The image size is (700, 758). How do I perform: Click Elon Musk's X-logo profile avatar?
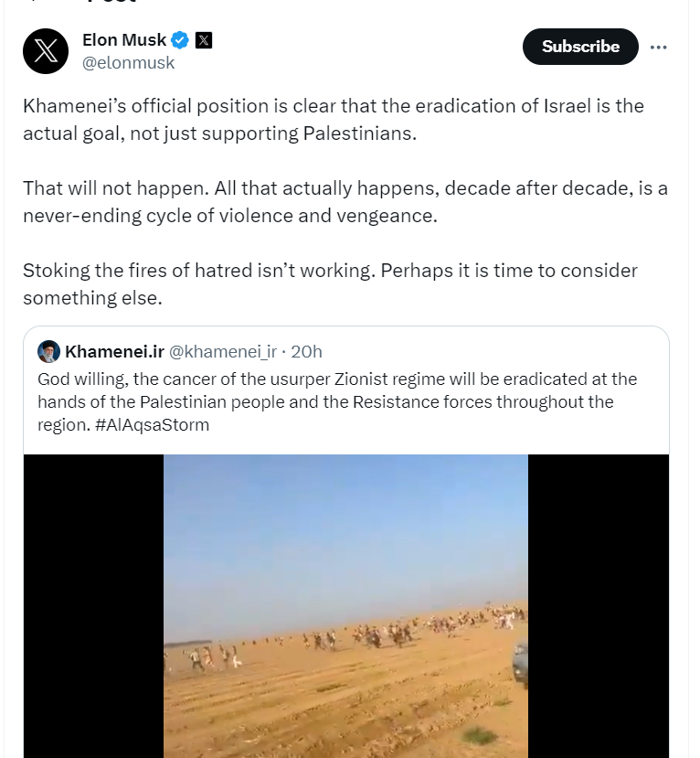pos(46,50)
